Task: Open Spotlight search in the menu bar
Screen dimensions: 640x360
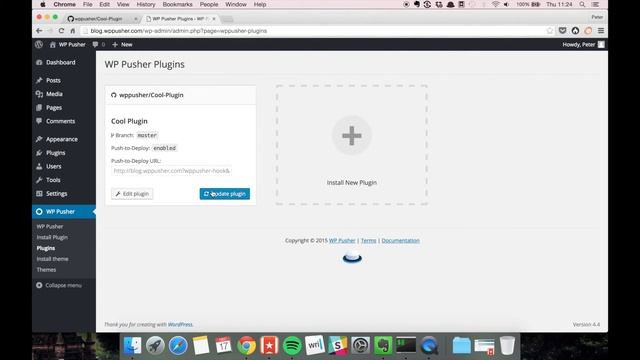Action: pyautogui.click(x=582, y=4)
